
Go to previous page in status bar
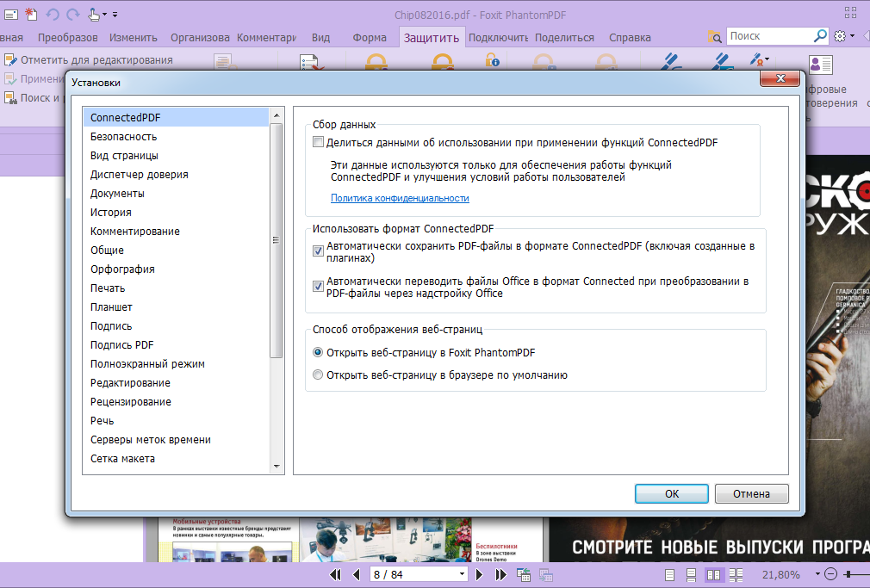(357, 575)
